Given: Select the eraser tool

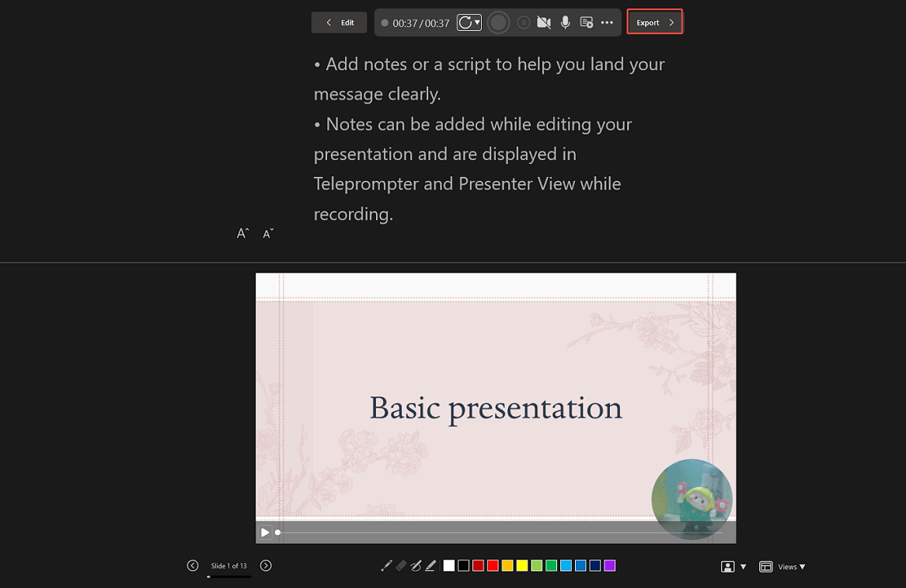Looking at the screenshot, I should 401,565.
